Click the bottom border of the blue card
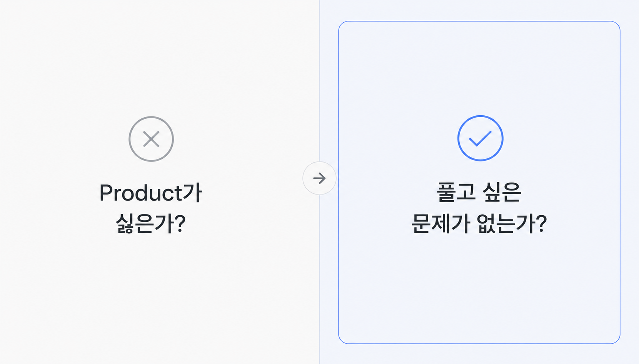 coord(479,343)
